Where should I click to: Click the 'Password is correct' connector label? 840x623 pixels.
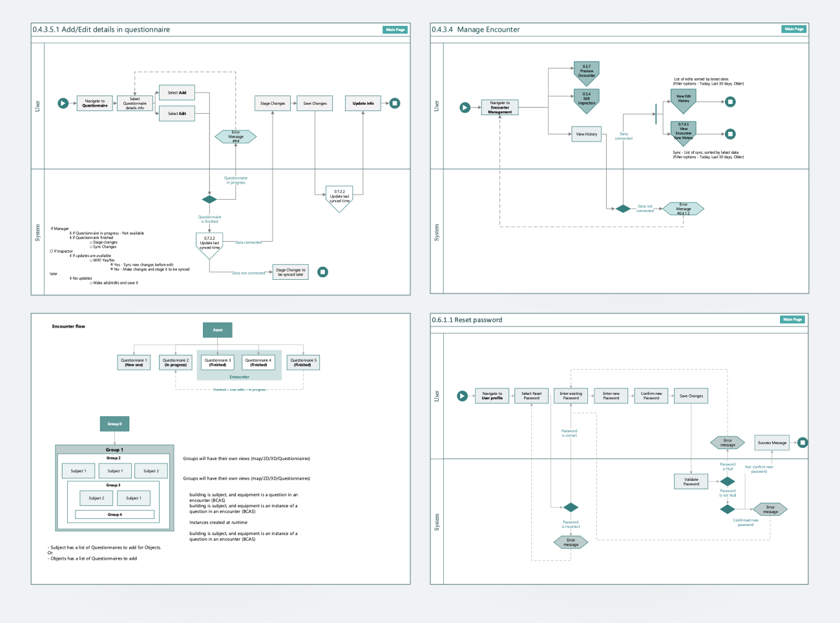coord(569,433)
